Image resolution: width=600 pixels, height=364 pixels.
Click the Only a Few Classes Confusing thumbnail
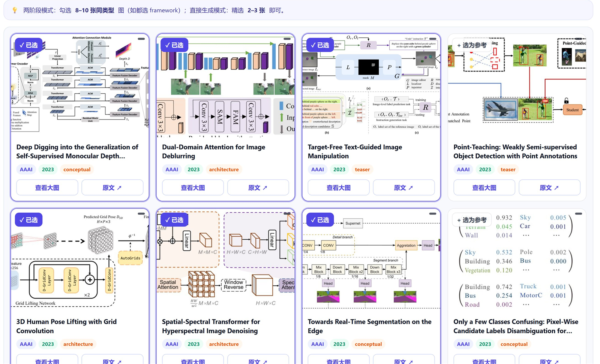pyautogui.click(x=517, y=260)
